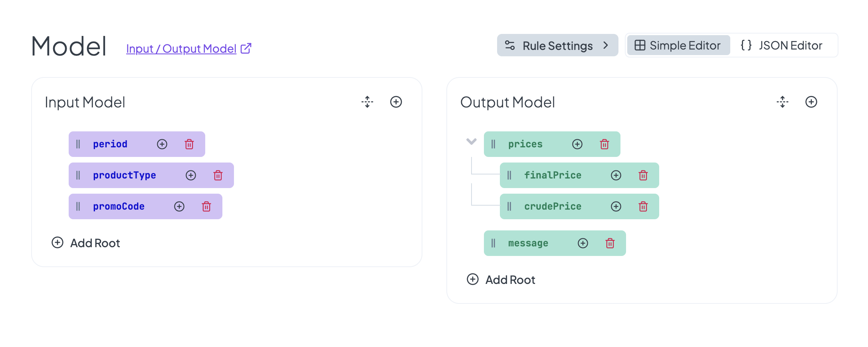Grab the drag handle on period
The width and height of the screenshot is (868, 347).
point(78,144)
